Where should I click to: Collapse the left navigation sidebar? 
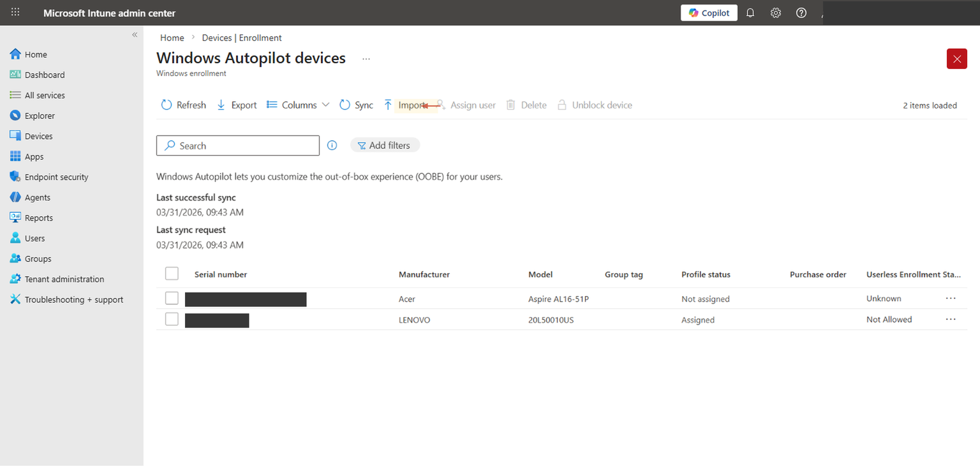(x=135, y=35)
